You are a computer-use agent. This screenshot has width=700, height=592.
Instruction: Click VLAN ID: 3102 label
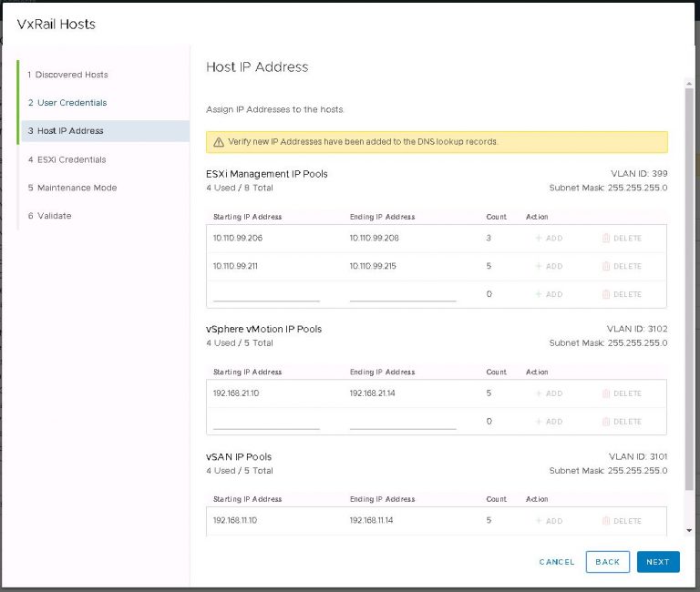click(637, 329)
